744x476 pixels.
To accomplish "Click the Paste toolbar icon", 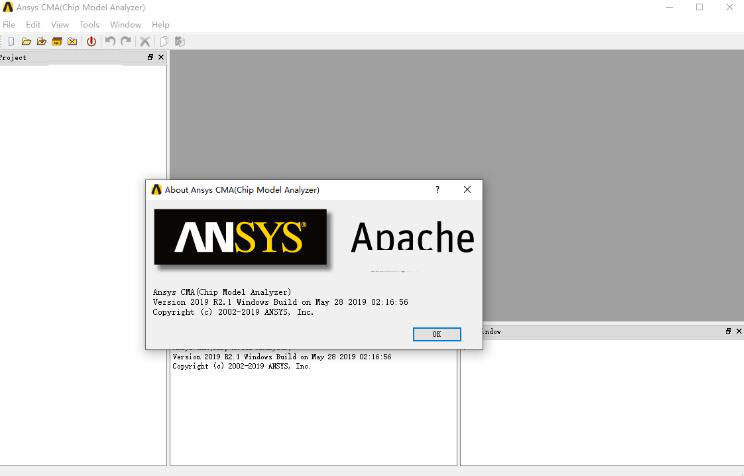I will tap(179, 41).
